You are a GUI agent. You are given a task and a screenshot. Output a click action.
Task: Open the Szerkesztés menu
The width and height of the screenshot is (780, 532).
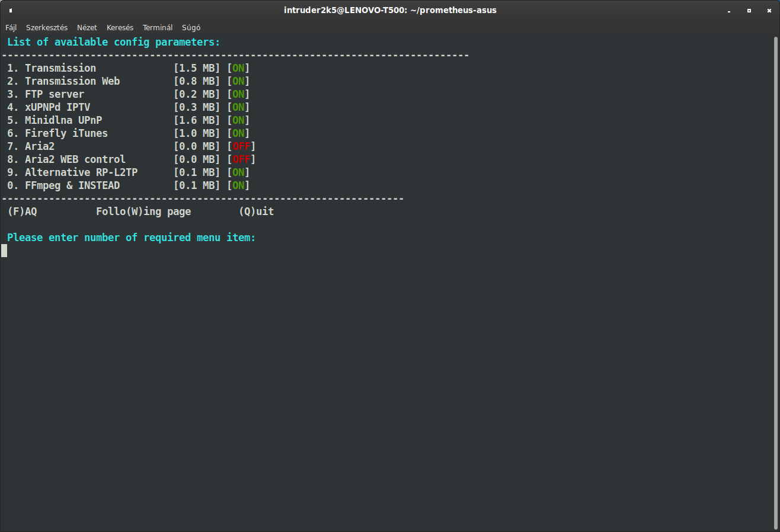[47, 27]
